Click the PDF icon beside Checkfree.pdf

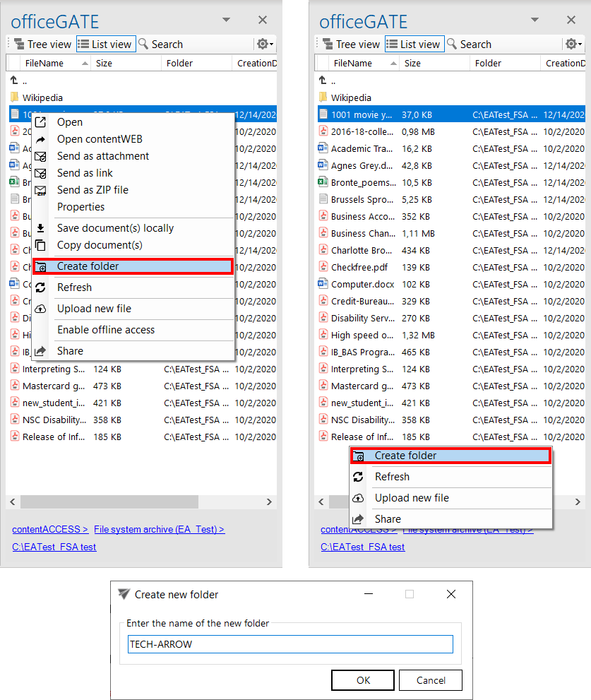pyautogui.click(x=323, y=267)
